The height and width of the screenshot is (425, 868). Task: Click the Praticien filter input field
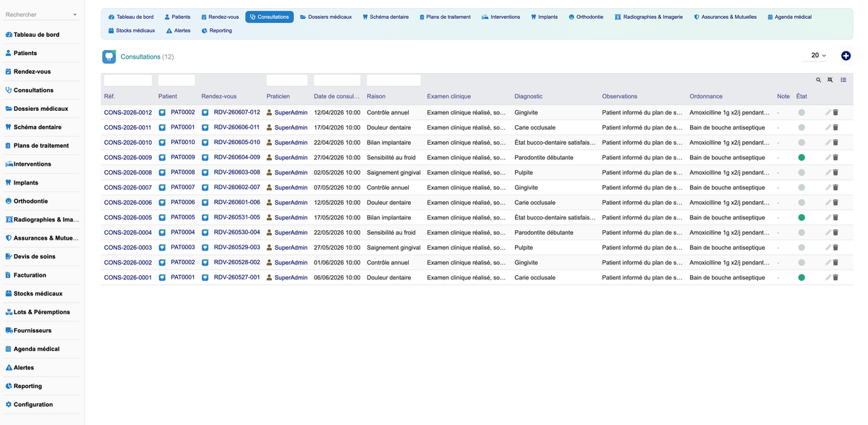287,80
